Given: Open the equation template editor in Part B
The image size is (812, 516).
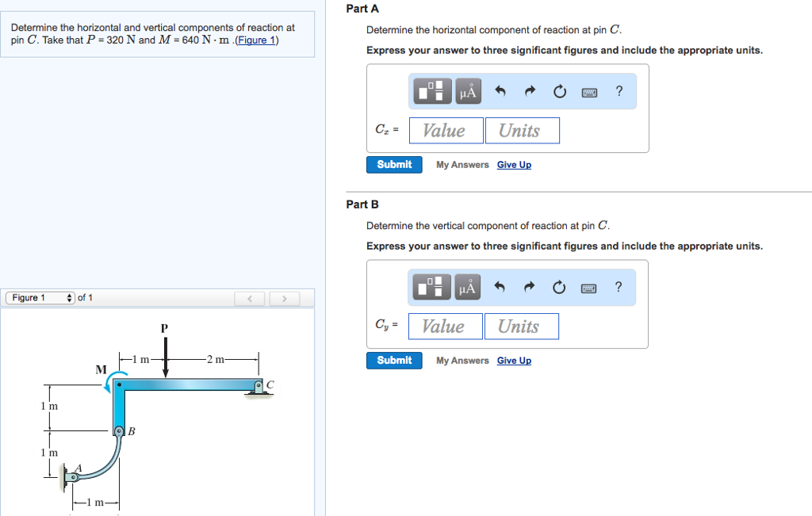Looking at the screenshot, I should (x=431, y=286).
